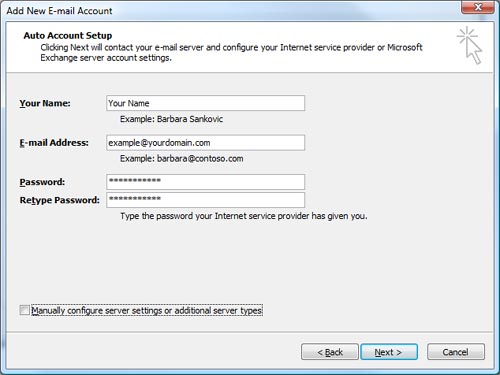This screenshot has width=500, height=375.
Task: Click inside the Your Name text field
Action: 205,103
